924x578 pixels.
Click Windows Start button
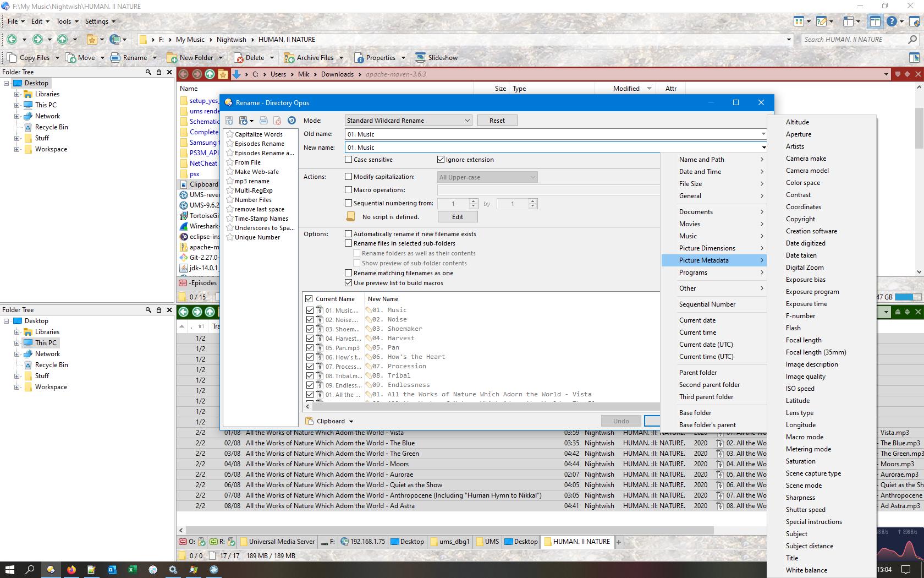[x=10, y=570]
